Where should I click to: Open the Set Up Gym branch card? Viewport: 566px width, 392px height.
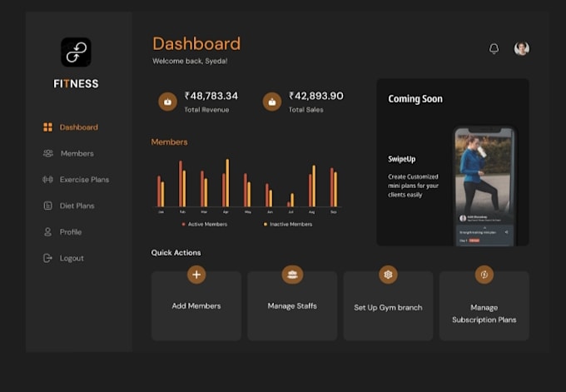coord(388,305)
